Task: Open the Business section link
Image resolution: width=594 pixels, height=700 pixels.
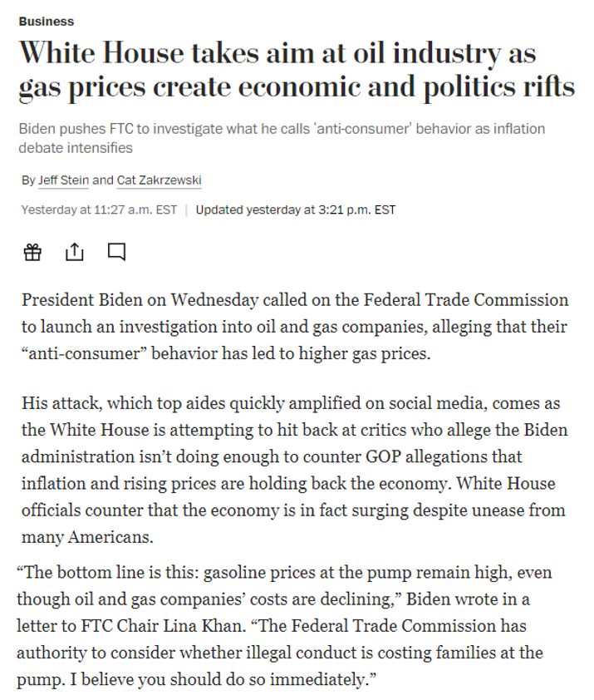Action: (x=47, y=22)
